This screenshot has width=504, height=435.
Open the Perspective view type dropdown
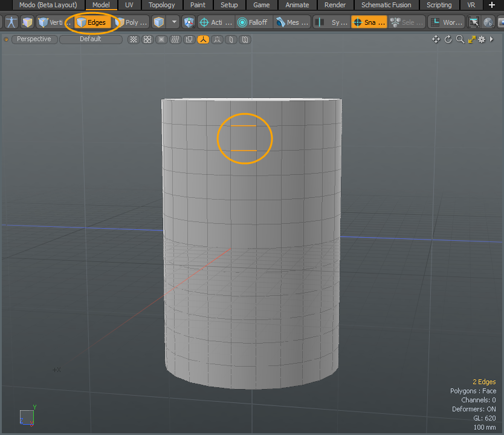[34, 39]
